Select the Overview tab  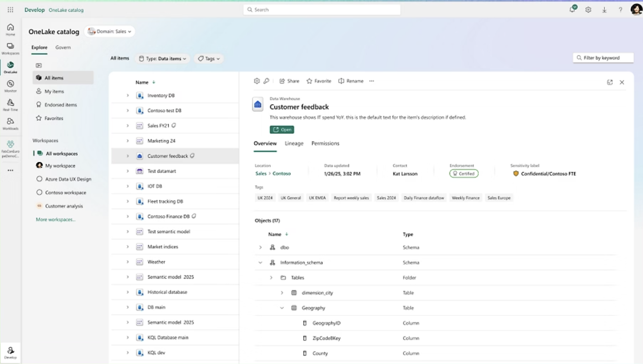[x=265, y=143]
